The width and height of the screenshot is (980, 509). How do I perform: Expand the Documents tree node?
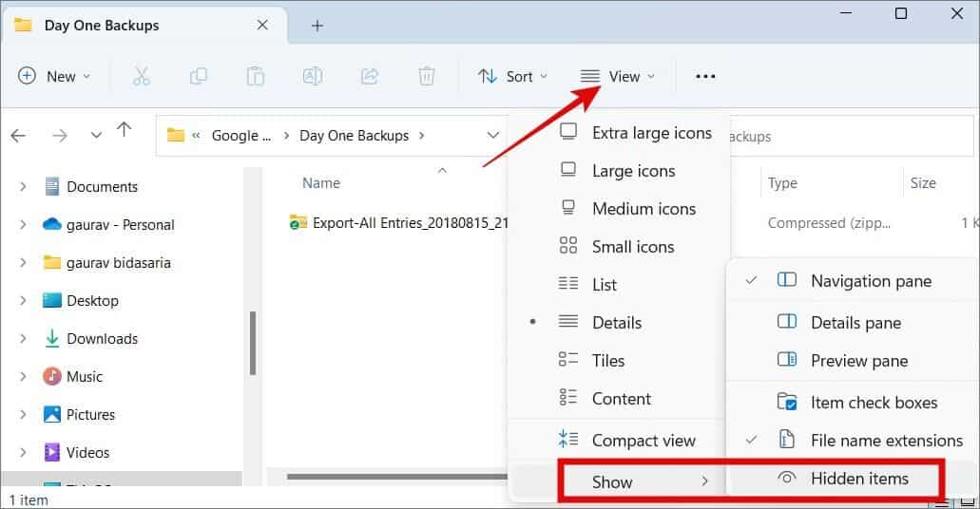(23, 187)
